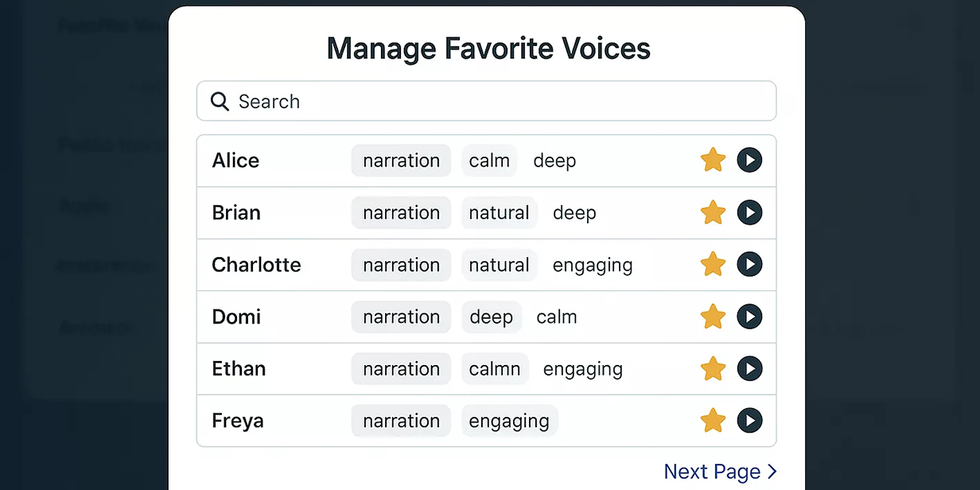
Task: Play Domi's voice sample
Action: point(749,317)
